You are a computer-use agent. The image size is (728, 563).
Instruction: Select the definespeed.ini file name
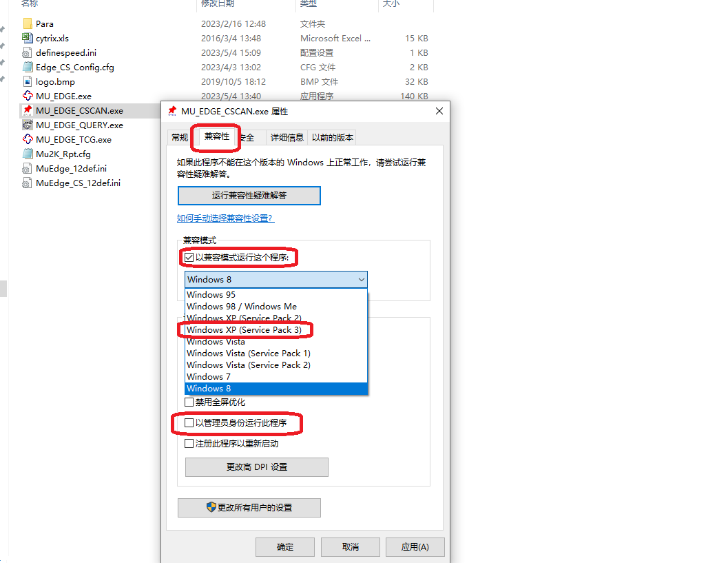click(x=66, y=52)
